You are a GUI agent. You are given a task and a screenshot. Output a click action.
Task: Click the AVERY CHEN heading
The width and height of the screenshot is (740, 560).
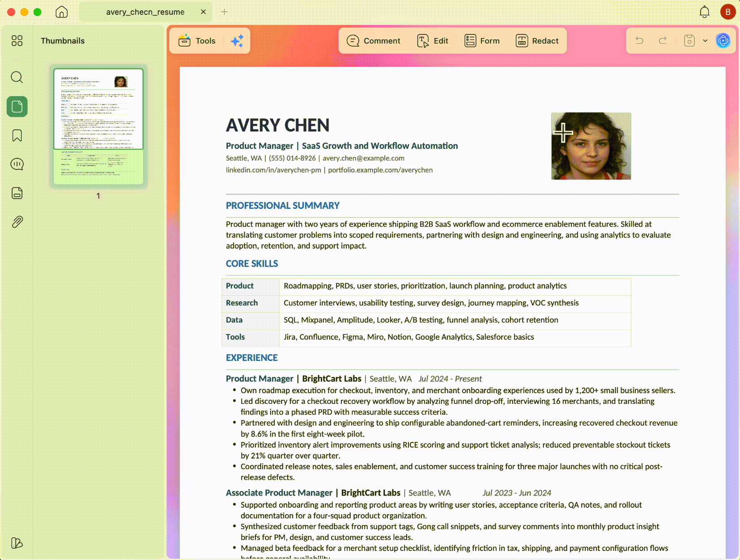point(278,125)
